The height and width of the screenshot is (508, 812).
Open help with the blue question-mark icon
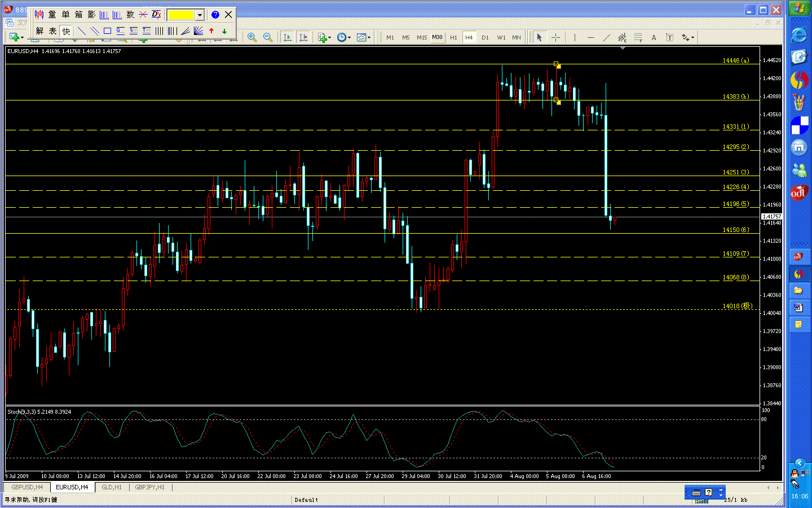[x=215, y=15]
